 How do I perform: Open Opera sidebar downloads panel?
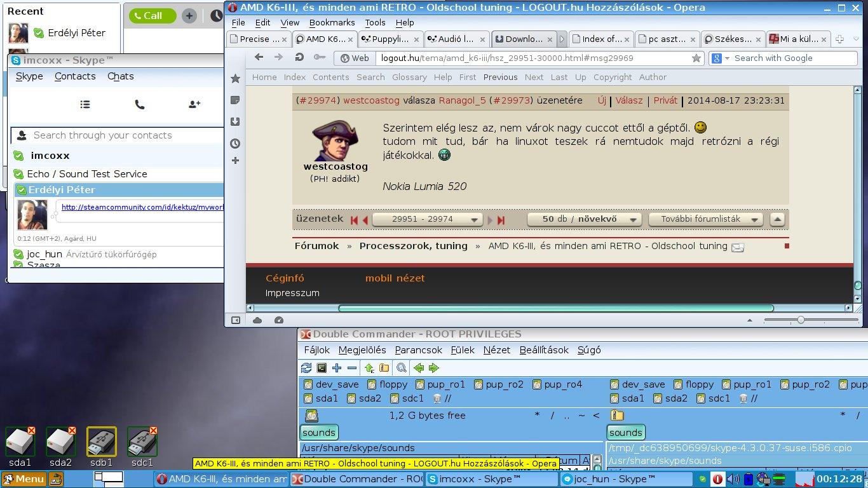[235, 121]
